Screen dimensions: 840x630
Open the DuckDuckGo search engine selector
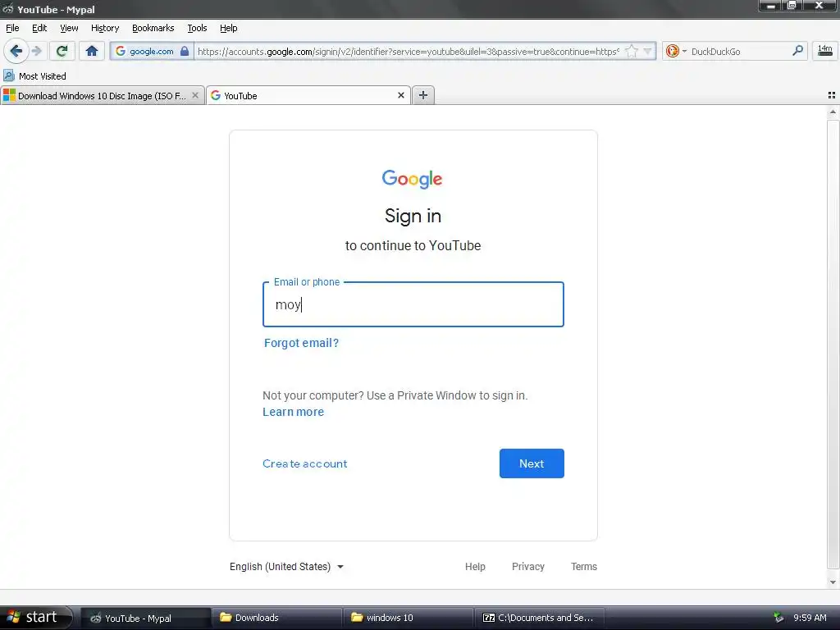click(676, 51)
